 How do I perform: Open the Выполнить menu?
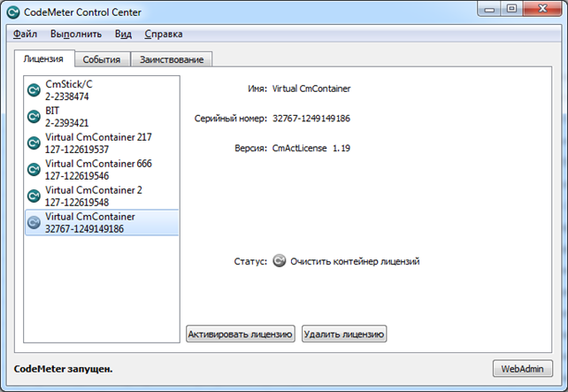[x=76, y=34]
